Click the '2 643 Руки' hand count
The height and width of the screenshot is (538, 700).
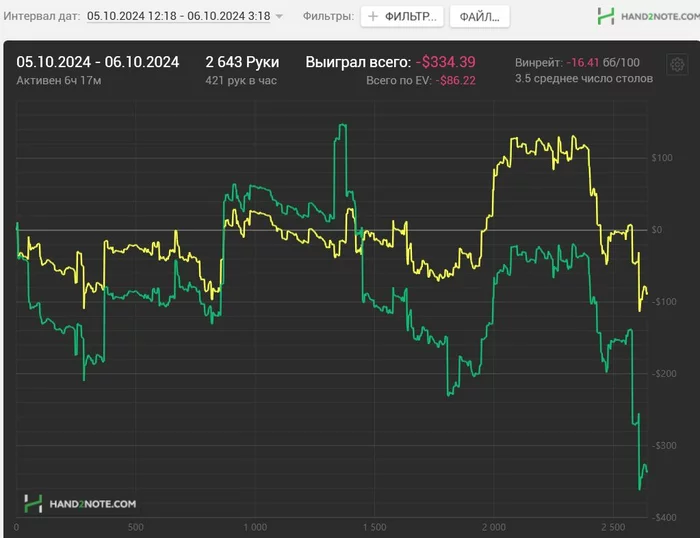242,62
